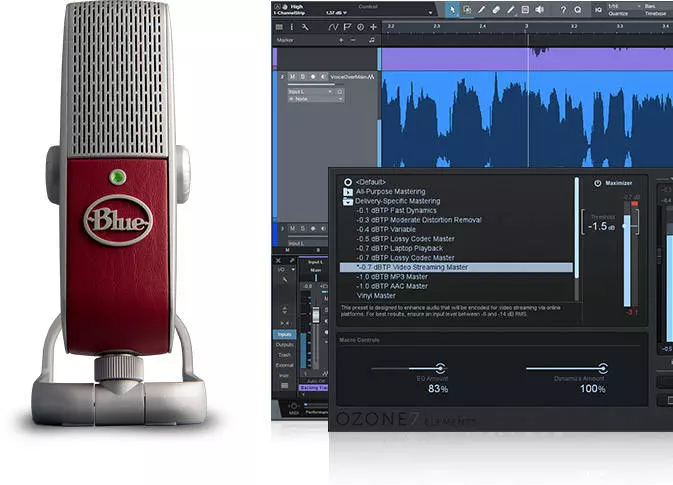Image resolution: width=673 pixels, height=485 pixels.
Task: Expand the All-Purpose Mastering preset folder
Action: click(348, 191)
